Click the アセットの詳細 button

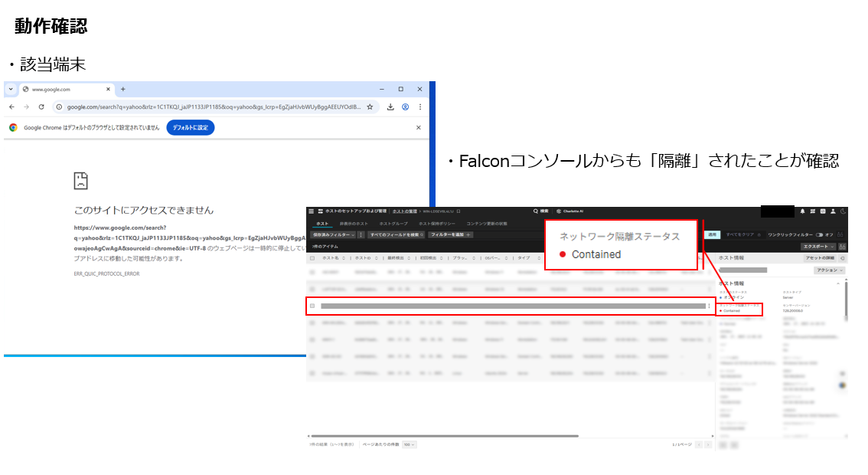pos(819,258)
